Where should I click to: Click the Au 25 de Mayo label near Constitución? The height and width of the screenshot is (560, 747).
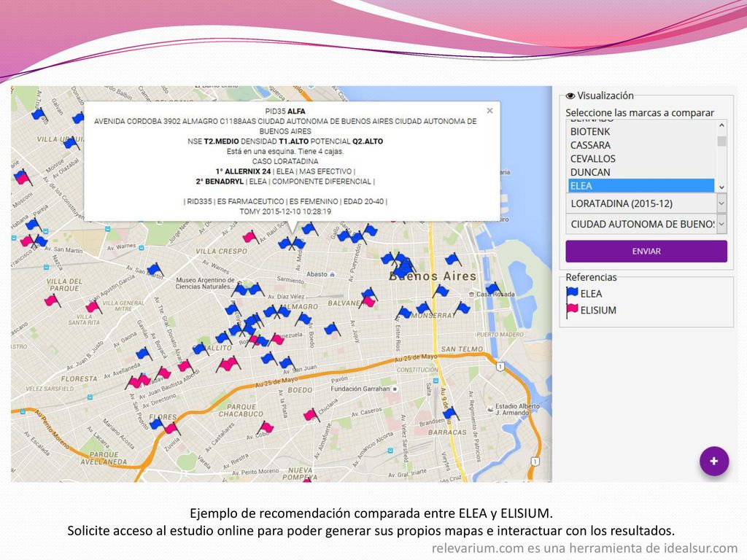tap(417, 357)
